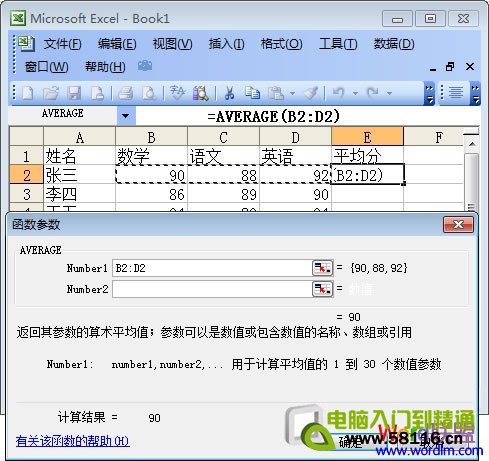This screenshot has width=489, height=461.
Task: Open the AVERAGE name box dropdown
Action: [126, 116]
